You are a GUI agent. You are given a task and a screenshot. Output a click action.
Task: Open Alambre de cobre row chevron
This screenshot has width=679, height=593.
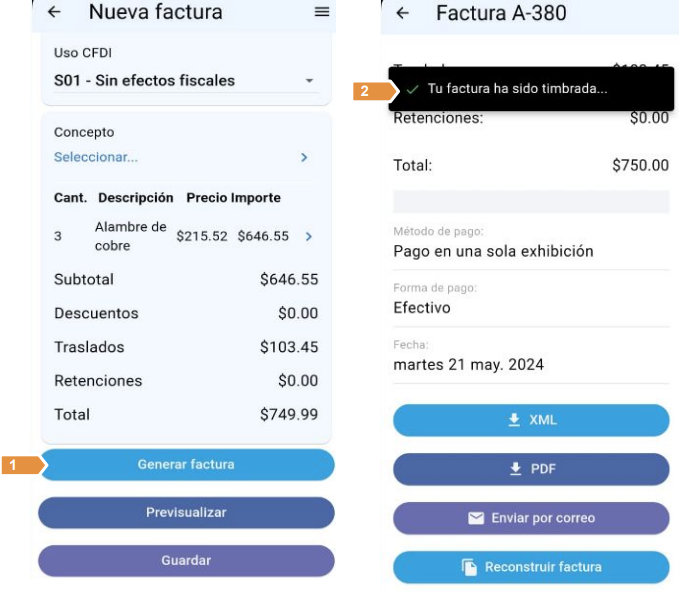[308, 236]
